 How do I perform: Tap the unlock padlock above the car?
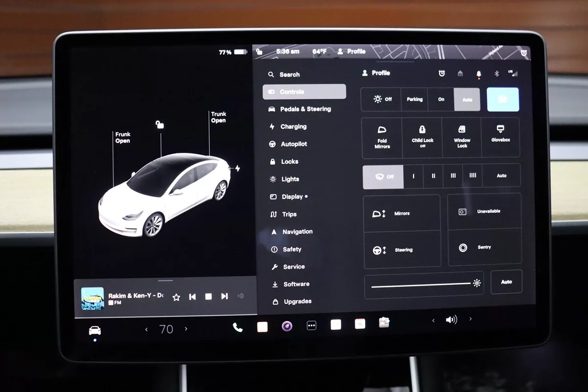(160, 124)
